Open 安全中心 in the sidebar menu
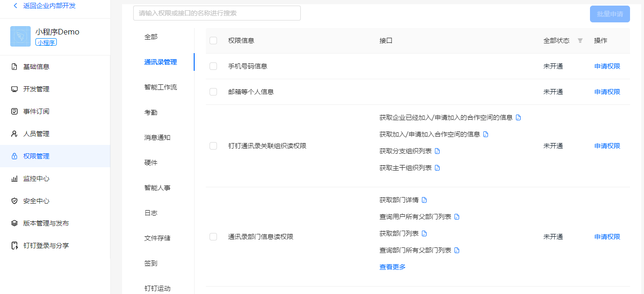This screenshot has height=294, width=644. click(55, 201)
